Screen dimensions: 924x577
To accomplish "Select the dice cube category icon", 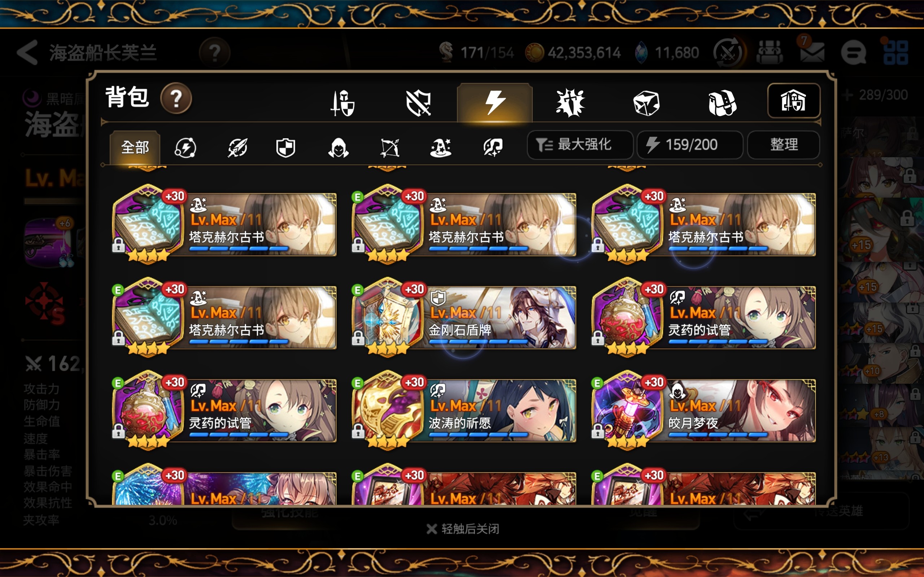I will click(646, 103).
